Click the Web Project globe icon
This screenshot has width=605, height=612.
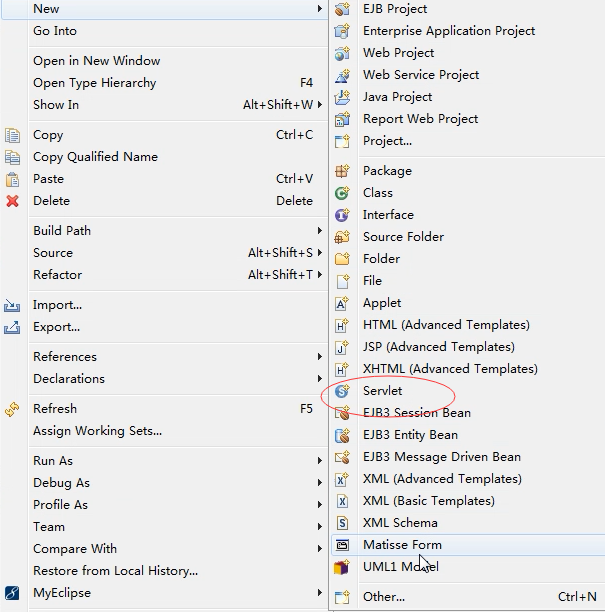[x=342, y=53]
